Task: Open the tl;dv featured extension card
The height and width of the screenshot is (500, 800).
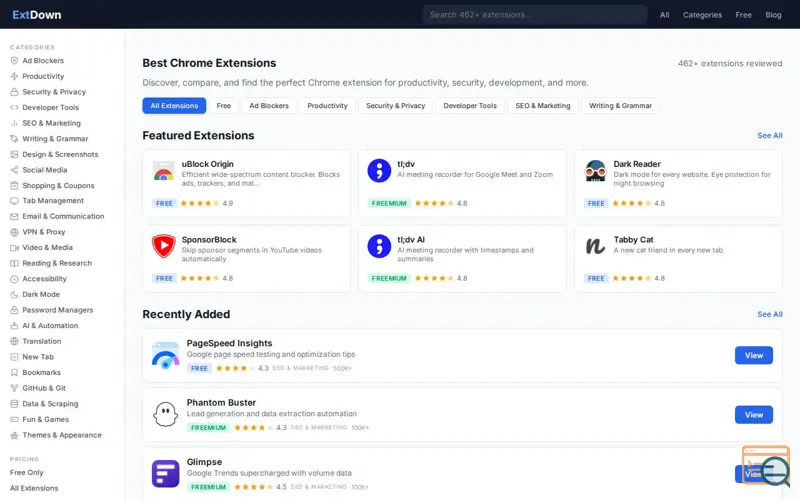Action: coord(462,183)
